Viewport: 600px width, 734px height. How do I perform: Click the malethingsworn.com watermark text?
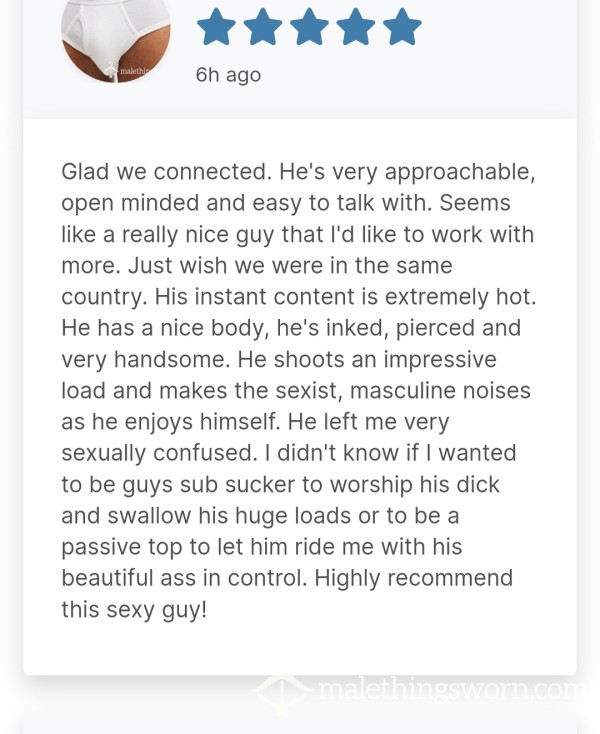click(449, 689)
